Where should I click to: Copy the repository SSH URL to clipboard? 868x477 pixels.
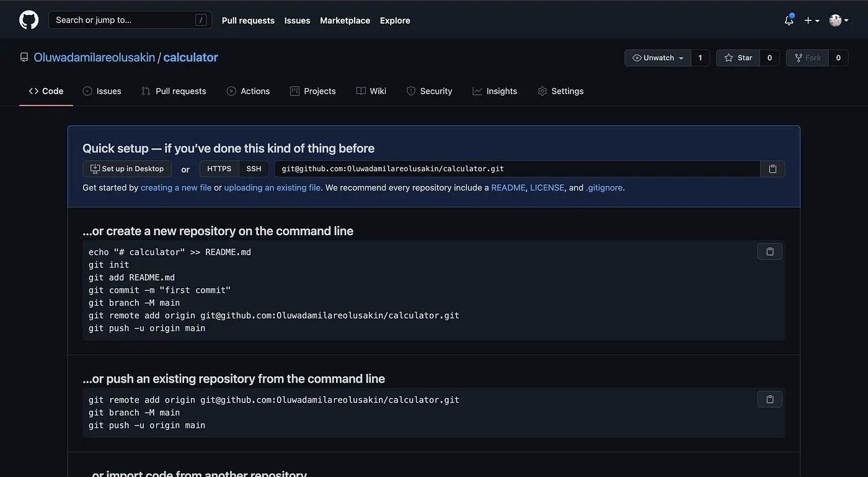pyautogui.click(x=773, y=169)
